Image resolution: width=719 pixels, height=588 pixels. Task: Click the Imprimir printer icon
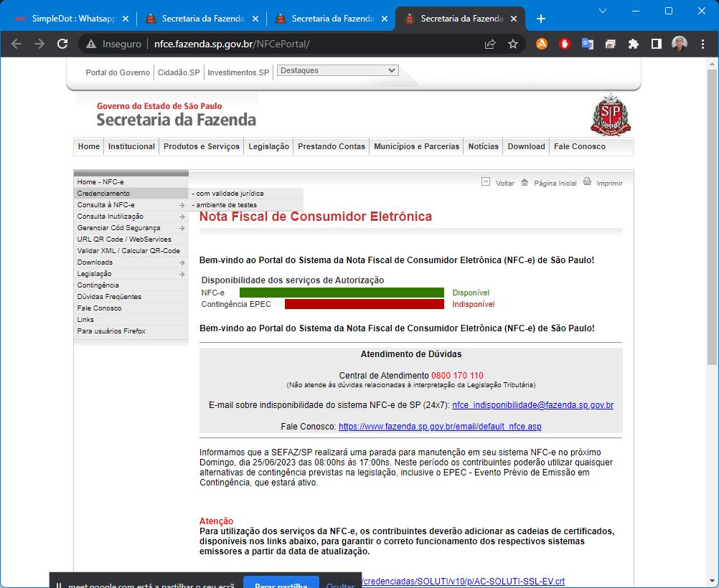(587, 182)
